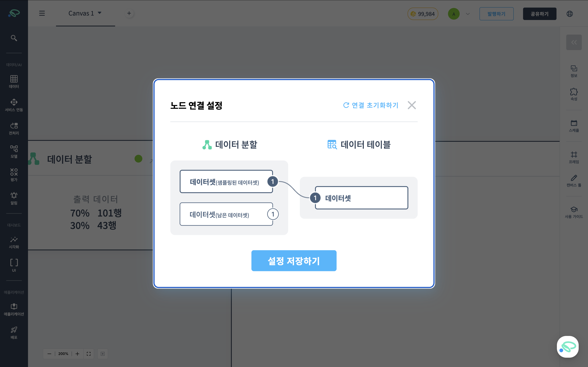588x367 pixels.
Task: Open the Canvas 1 dropdown
Action: [100, 13]
